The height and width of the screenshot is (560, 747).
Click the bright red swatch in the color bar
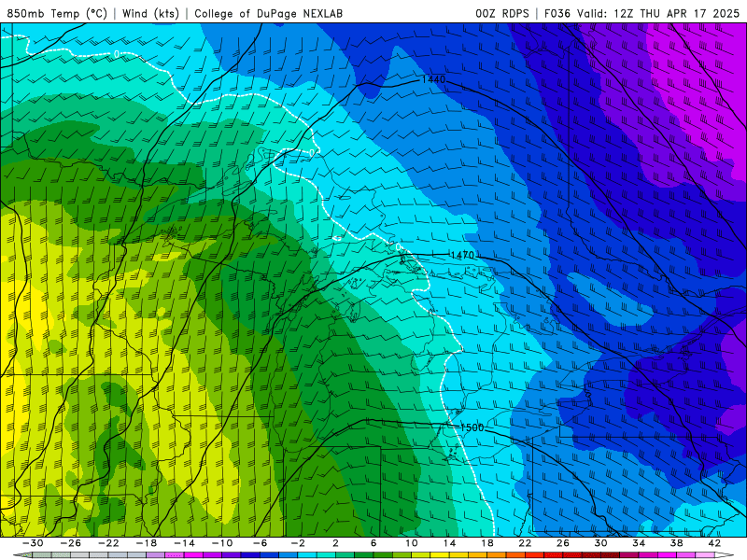[x=534, y=555]
